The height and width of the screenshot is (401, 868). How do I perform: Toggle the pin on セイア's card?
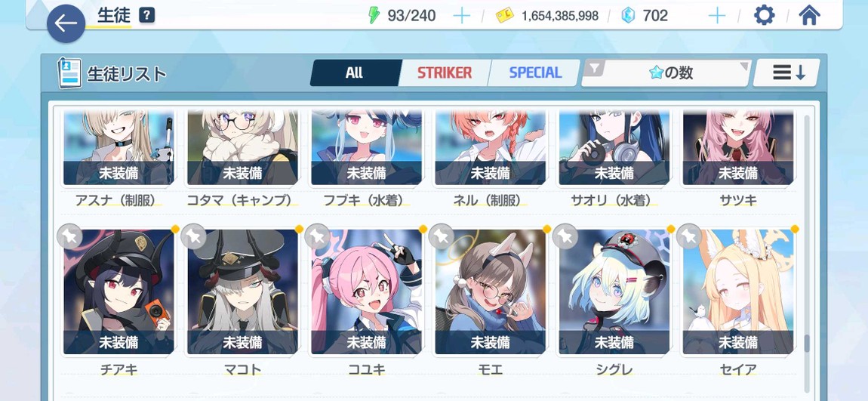(x=690, y=237)
